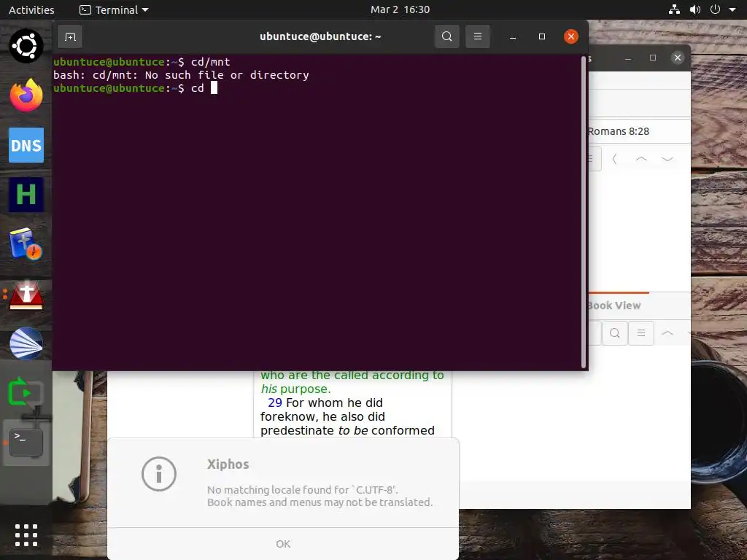Maximize the Xiphos window
This screenshot has height=560, width=747.
[x=653, y=58]
